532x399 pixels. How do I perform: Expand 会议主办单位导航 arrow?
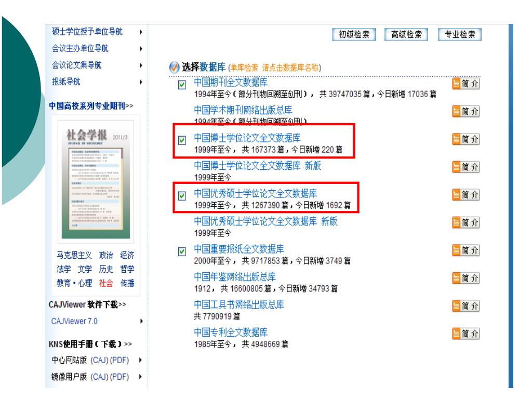pos(141,49)
